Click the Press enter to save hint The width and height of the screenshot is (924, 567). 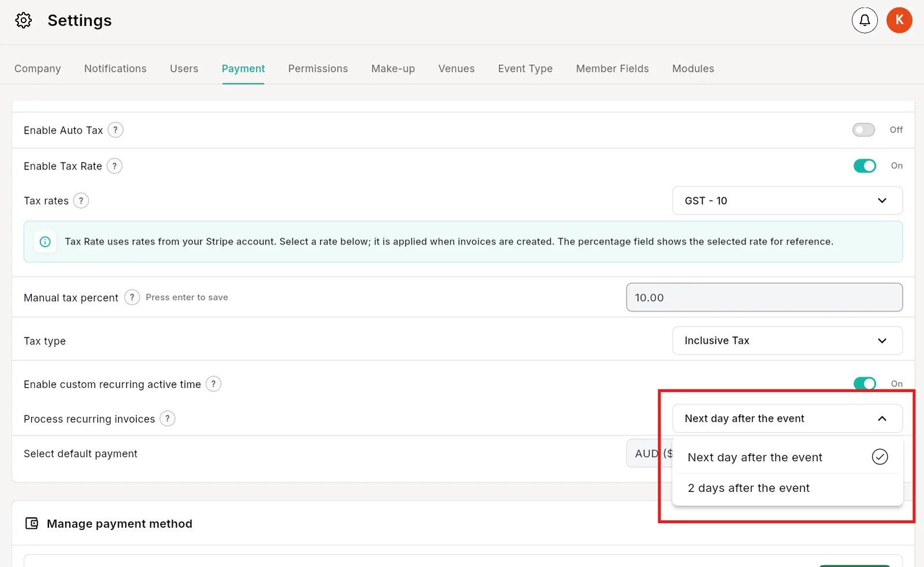point(187,297)
